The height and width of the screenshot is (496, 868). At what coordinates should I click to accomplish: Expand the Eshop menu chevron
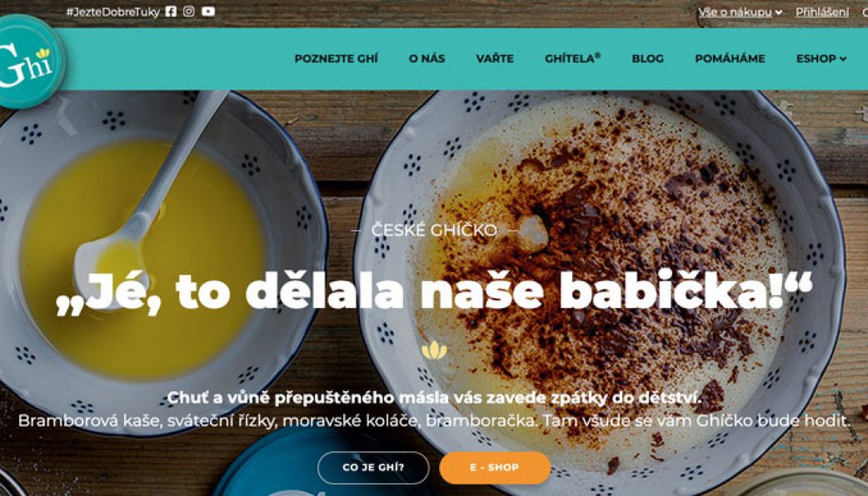(x=843, y=58)
